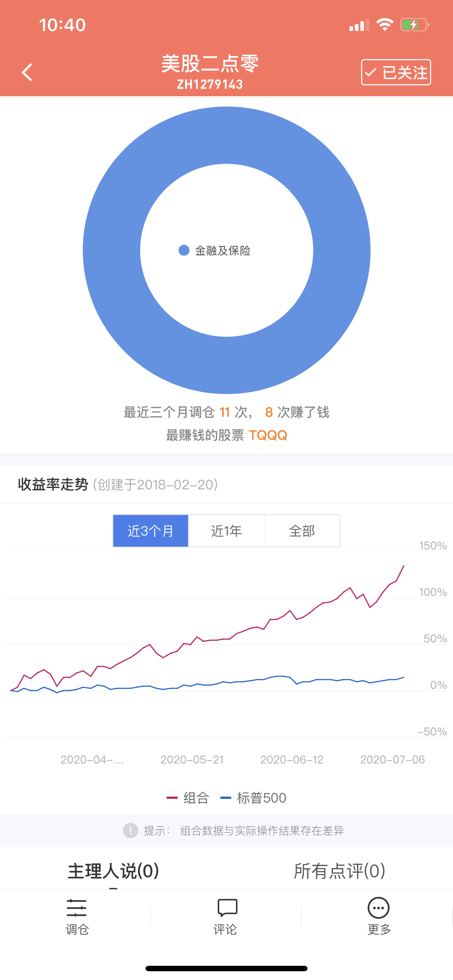
Task: Open the 调仓 rebalance icon
Action: click(x=77, y=909)
